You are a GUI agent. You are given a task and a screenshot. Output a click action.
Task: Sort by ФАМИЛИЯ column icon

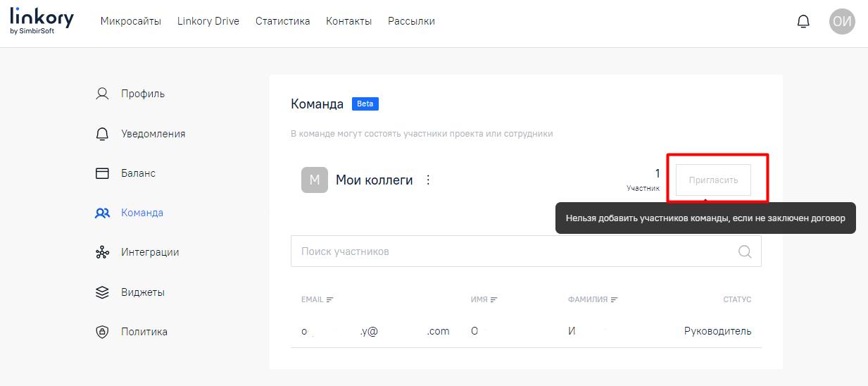615,299
